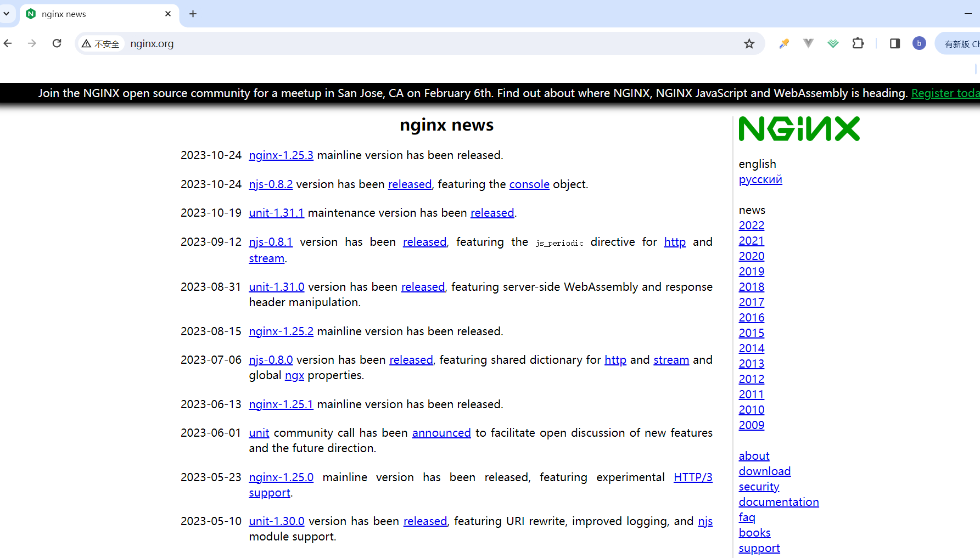Viewport: 980px width, 558px height.
Task: Open 2013 news archive
Action: (752, 364)
